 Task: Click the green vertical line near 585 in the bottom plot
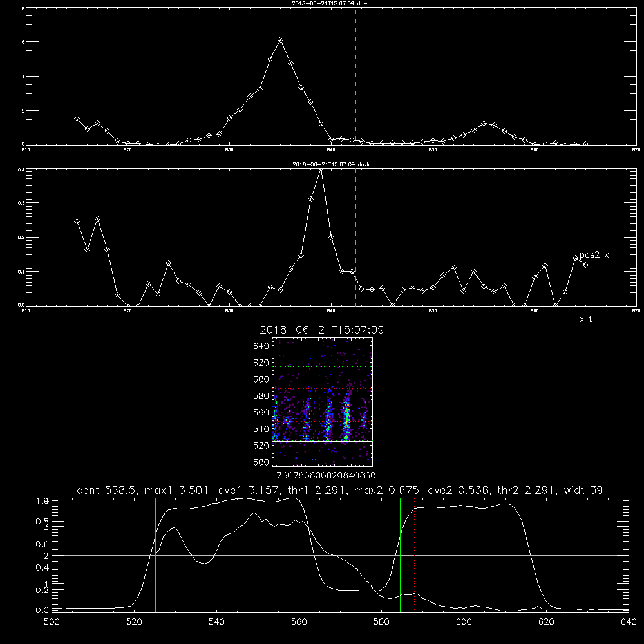coord(400,555)
